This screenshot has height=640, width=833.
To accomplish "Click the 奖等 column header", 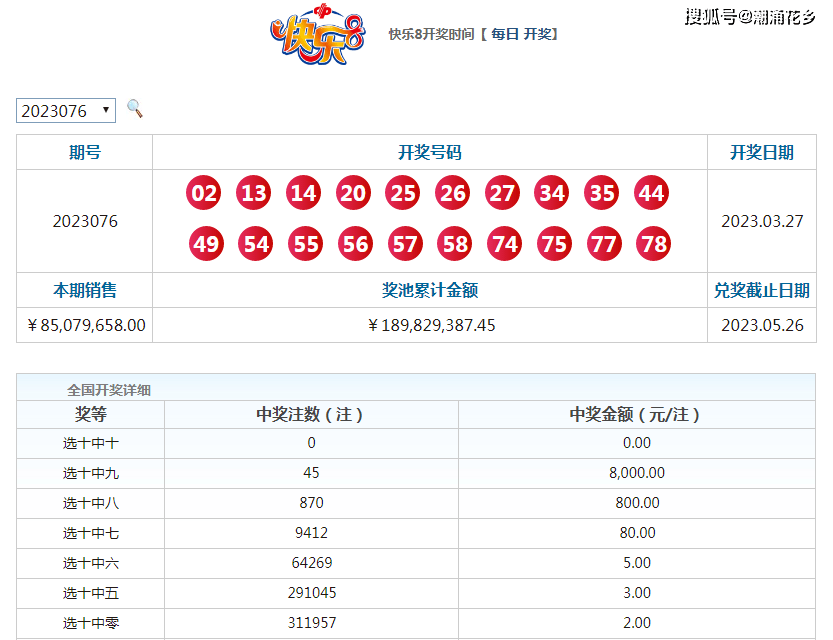I will coord(91,414).
